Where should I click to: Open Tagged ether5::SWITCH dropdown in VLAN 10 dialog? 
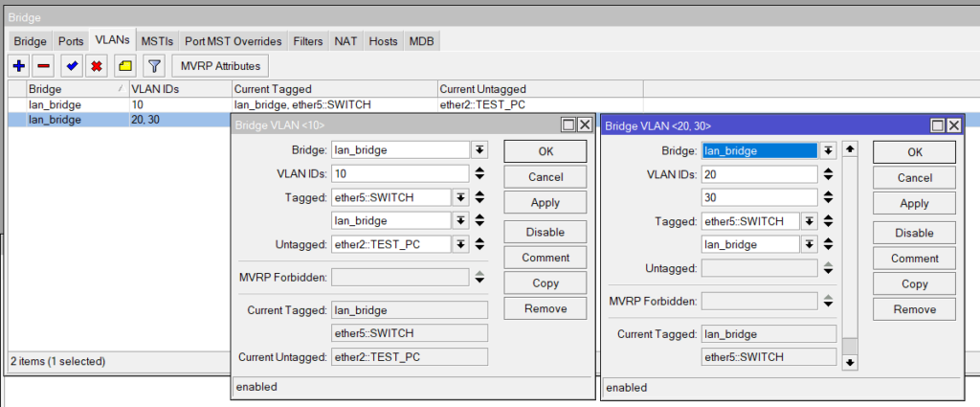click(x=460, y=197)
